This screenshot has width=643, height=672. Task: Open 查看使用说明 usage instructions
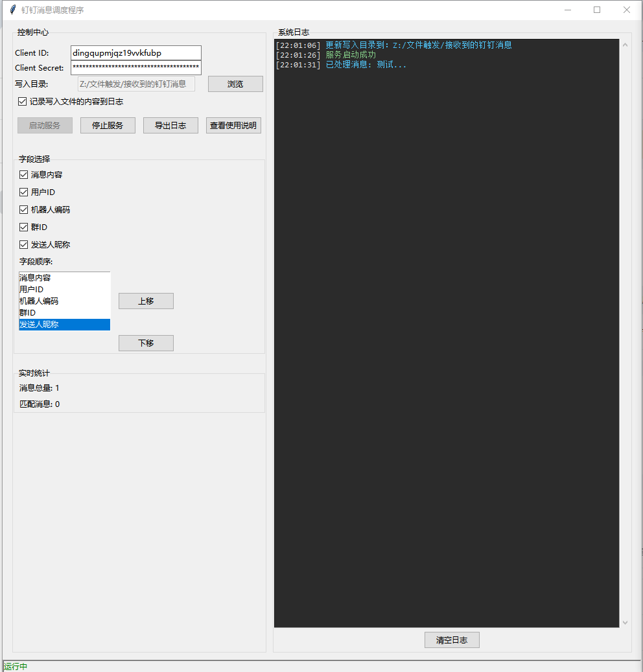(233, 126)
